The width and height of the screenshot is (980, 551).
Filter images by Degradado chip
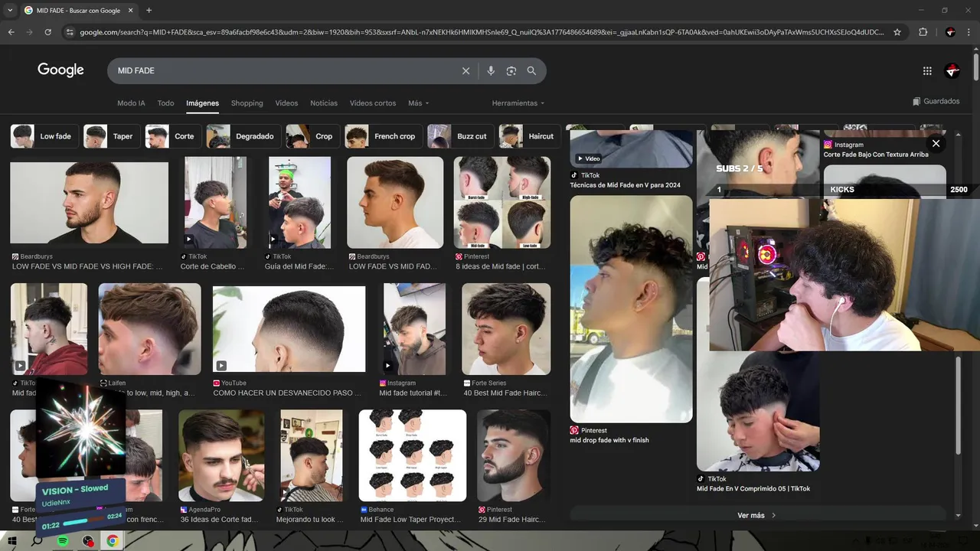click(x=243, y=136)
